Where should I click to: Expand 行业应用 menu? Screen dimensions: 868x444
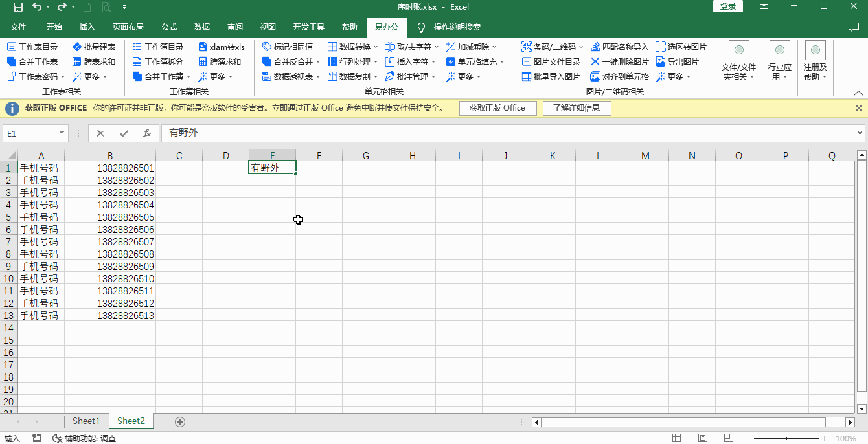(780, 61)
